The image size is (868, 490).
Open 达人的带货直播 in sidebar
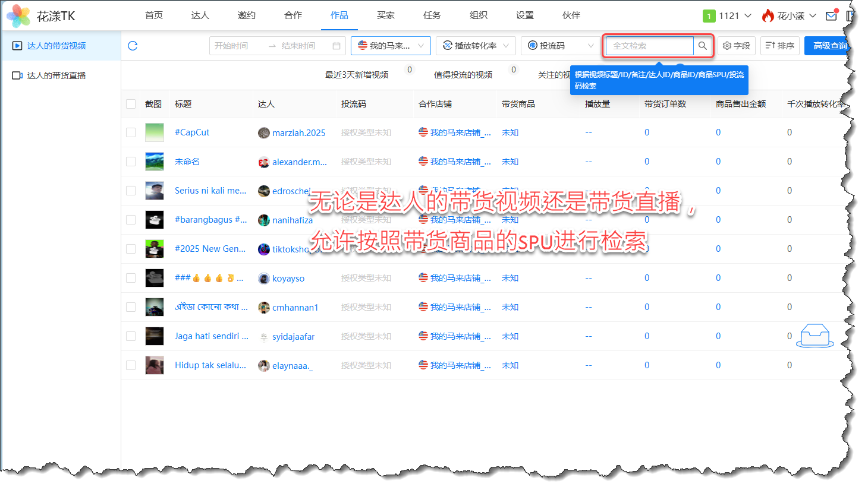(56, 75)
